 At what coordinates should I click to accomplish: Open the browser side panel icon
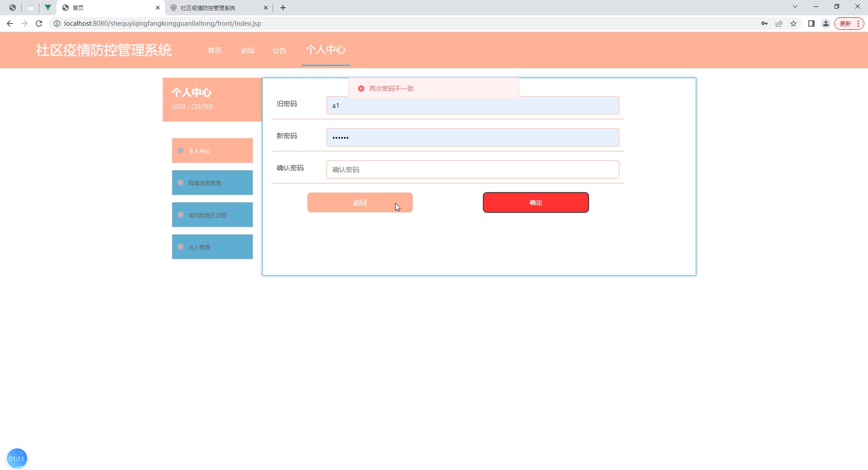coord(811,23)
